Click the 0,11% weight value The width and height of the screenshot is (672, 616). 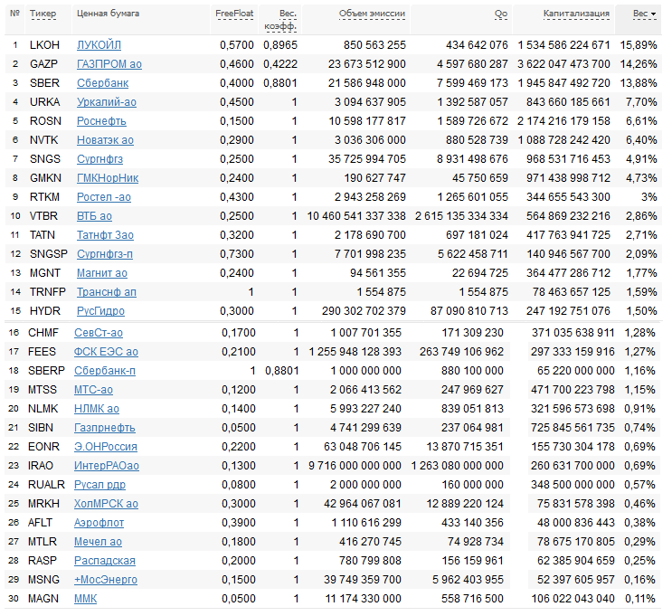click(639, 599)
